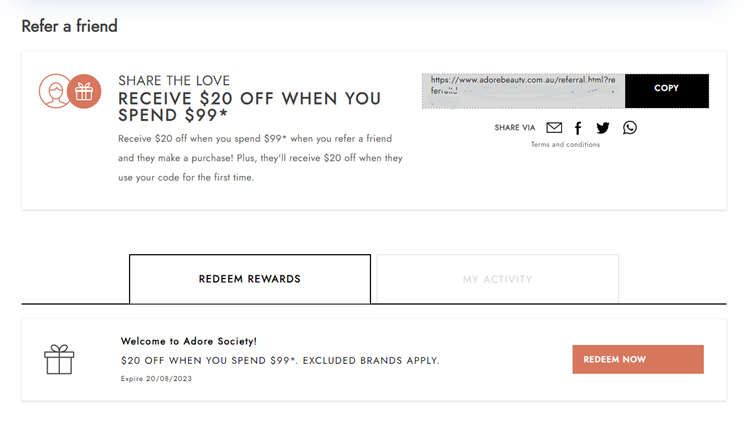The height and width of the screenshot is (438, 752).
Task: Click the Welcome to Adore Society title
Action: point(188,341)
